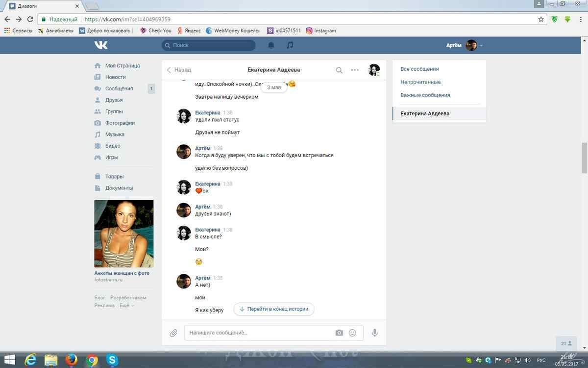
Task: Go to Моя Страница in sidebar
Action: pos(122,66)
